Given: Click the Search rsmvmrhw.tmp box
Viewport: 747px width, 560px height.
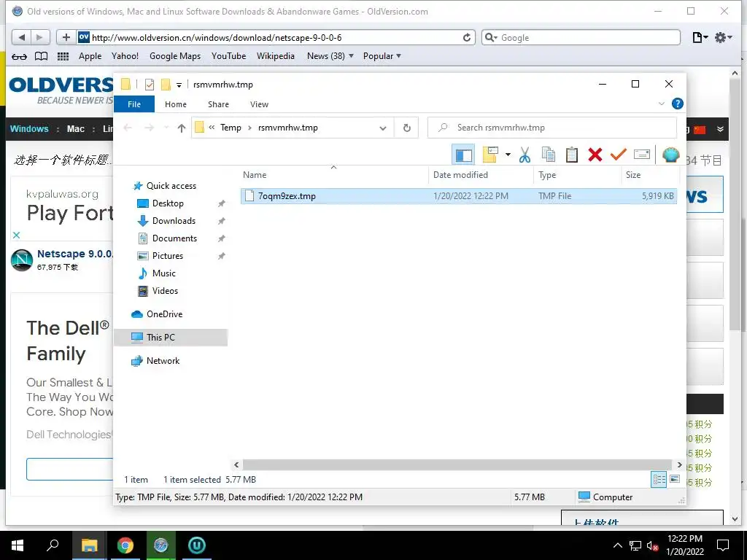Looking at the screenshot, I should pos(553,128).
